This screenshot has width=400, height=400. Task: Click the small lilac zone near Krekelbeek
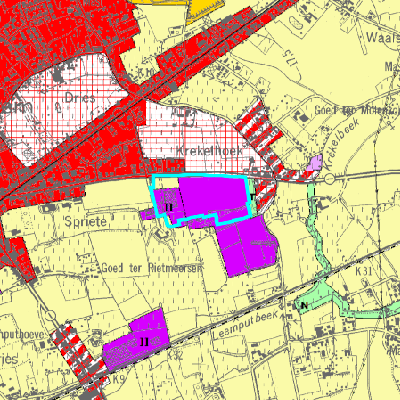click(x=315, y=162)
